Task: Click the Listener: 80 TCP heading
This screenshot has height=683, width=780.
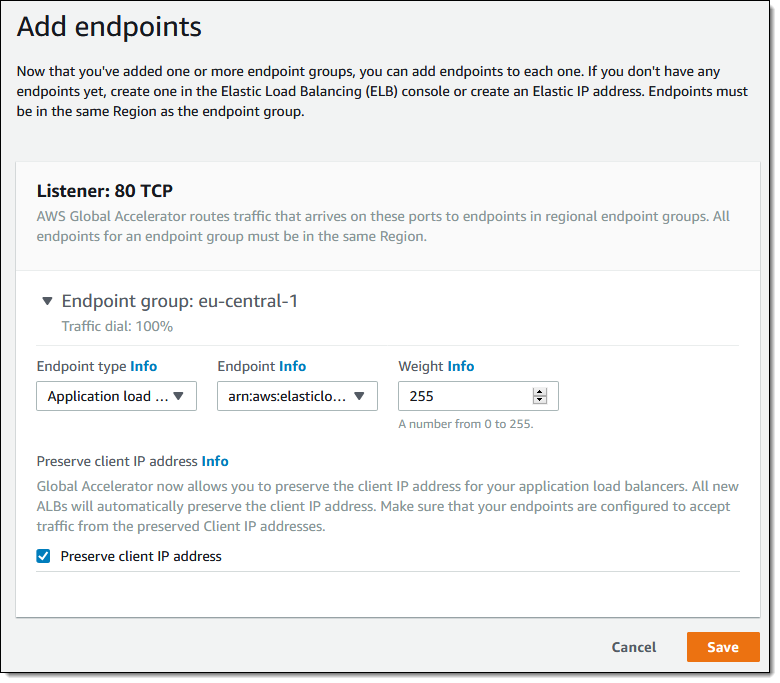Action: pos(106,190)
